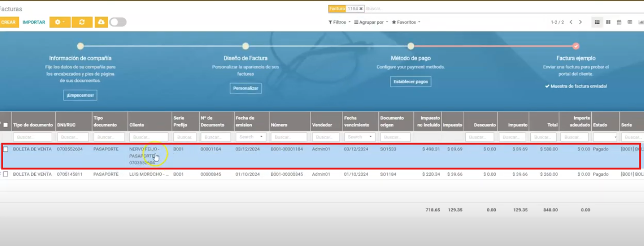Click the refresh icon button
The width and height of the screenshot is (644, 246).
tap(82, 22)
